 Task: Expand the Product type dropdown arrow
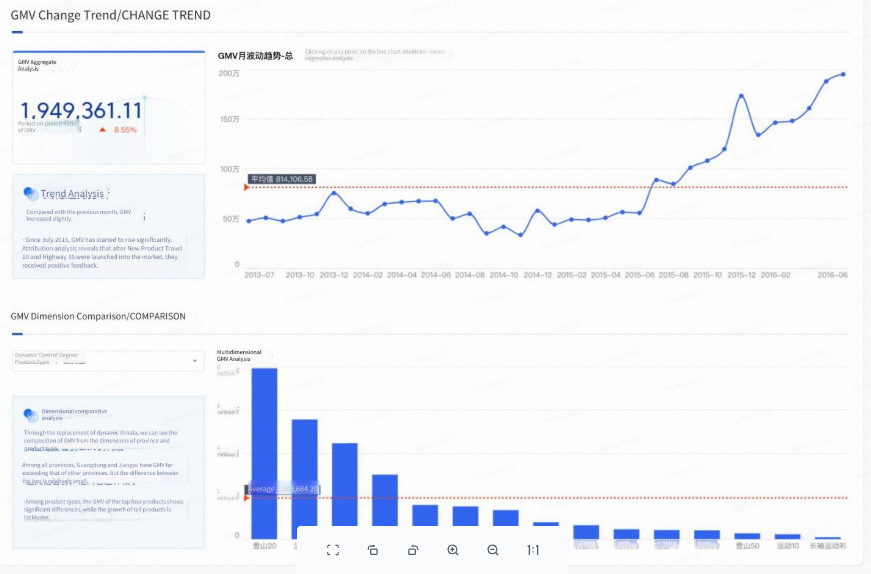pos(195,361)
